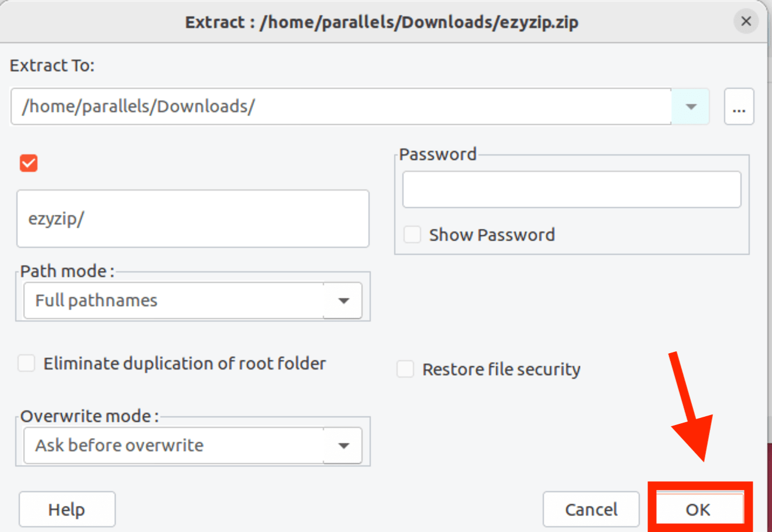Enable Restore file security
Image resolution: width=772 pixels, height=532 pixels.
[405, 369]
